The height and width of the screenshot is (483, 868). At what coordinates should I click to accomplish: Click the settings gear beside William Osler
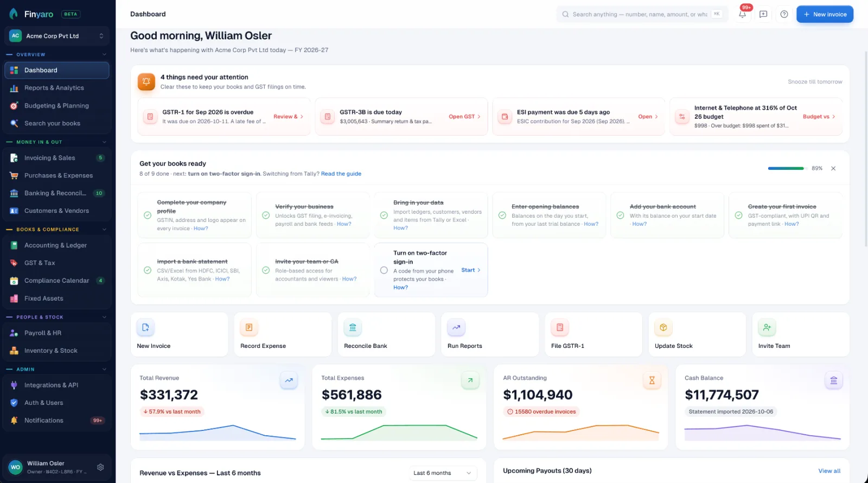point(100,467)
